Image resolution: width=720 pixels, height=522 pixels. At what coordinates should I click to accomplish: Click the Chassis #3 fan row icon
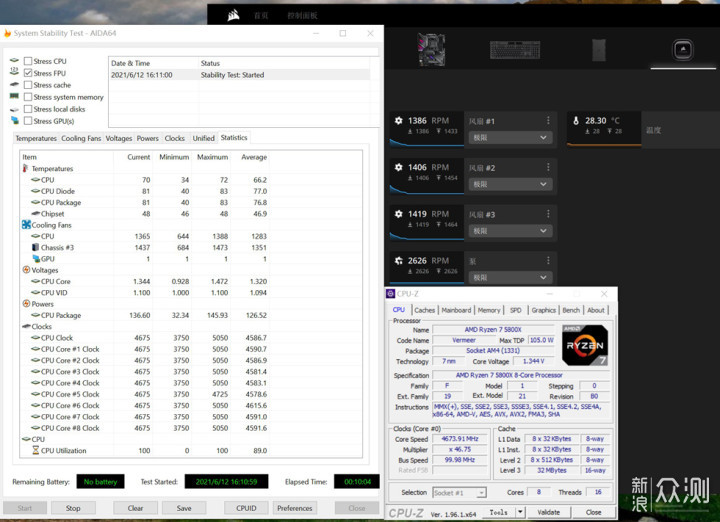tap(35, 247)
